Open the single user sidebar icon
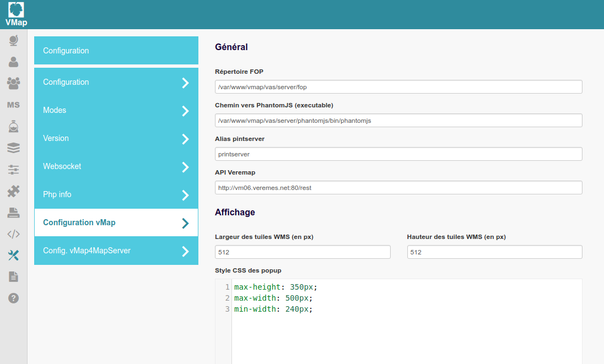 [x=13, y=62]
